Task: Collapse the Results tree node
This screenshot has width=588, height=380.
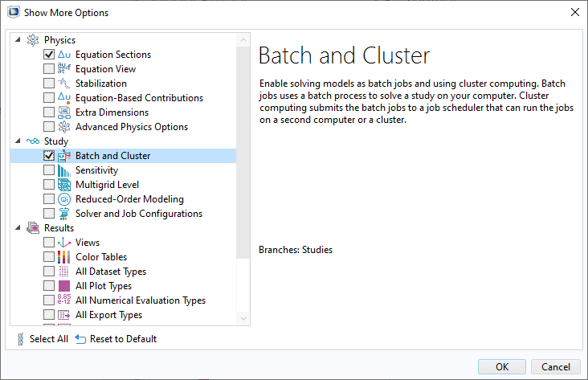Action: pos(18,227)
